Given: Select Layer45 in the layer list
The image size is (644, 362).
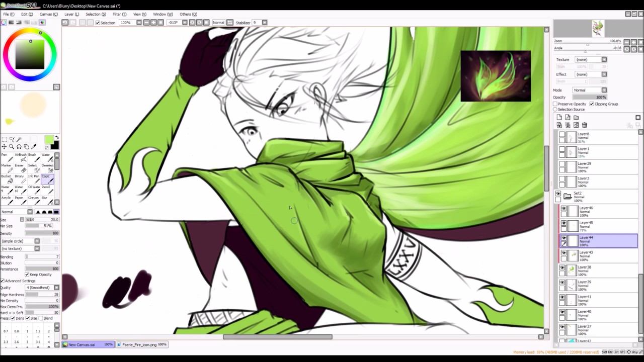Looking at the screenshot, I should (x=599, y=226).
